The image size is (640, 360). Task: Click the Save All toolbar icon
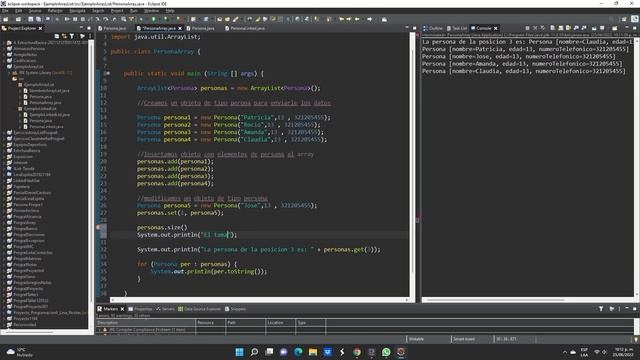pos(39,19)
